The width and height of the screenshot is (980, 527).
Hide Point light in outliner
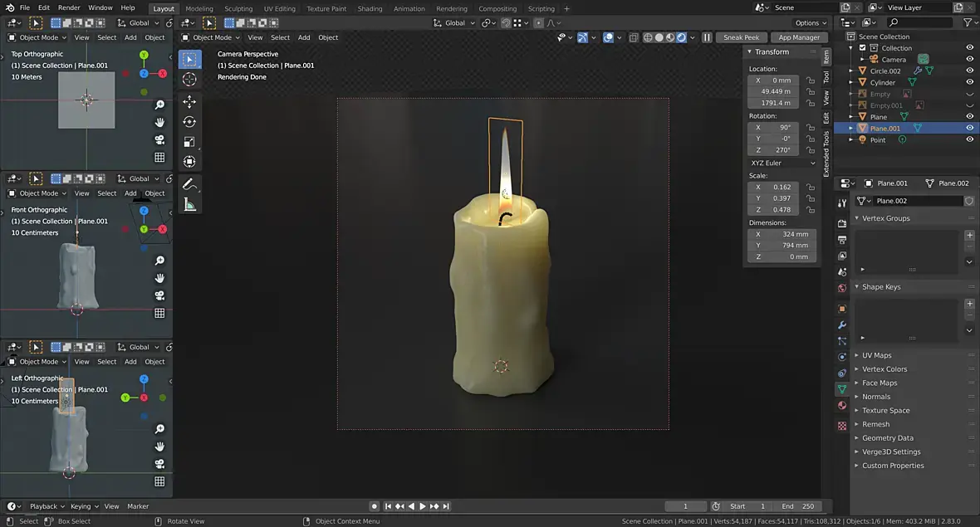[969, 140]
